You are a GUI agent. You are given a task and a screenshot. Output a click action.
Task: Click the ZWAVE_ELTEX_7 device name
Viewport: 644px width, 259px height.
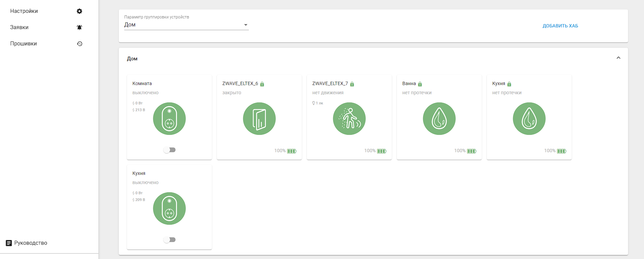tap(330, 83)
